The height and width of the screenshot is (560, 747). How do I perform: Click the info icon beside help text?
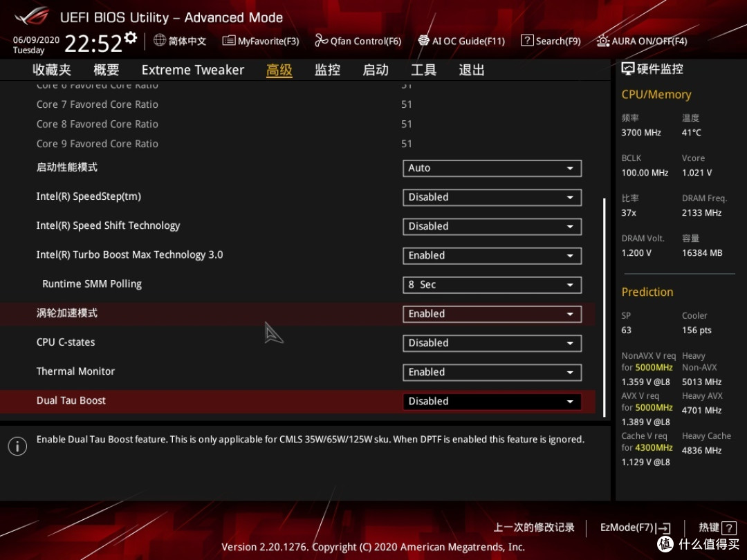(x=17, y=446)
